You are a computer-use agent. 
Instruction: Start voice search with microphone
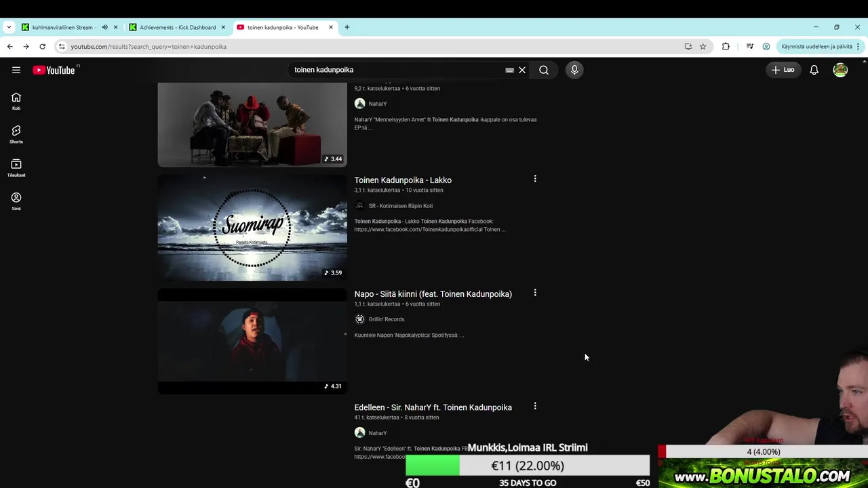(574, 70)
